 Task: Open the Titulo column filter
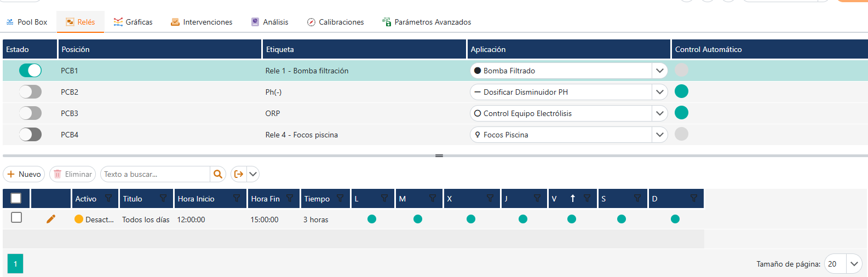pos(163,198)
